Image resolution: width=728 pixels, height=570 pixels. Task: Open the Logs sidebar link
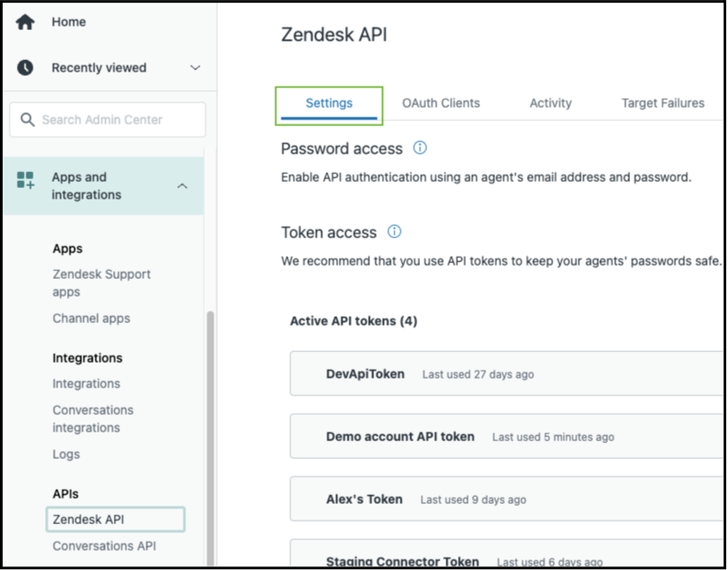point(66,454)
